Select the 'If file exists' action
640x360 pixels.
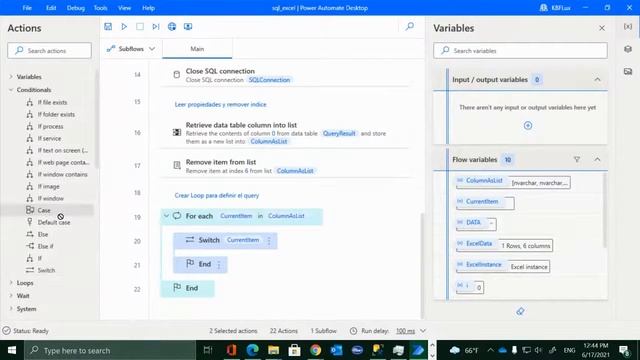click(x=52, y=102)
